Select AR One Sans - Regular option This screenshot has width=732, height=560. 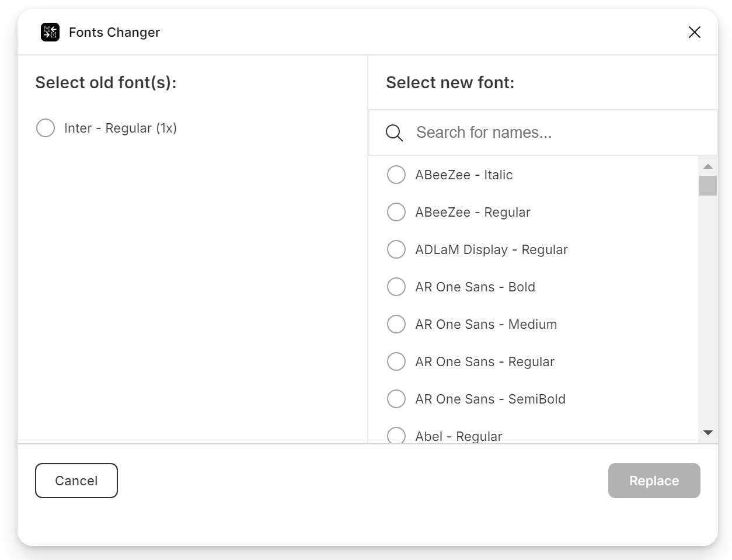396,361
